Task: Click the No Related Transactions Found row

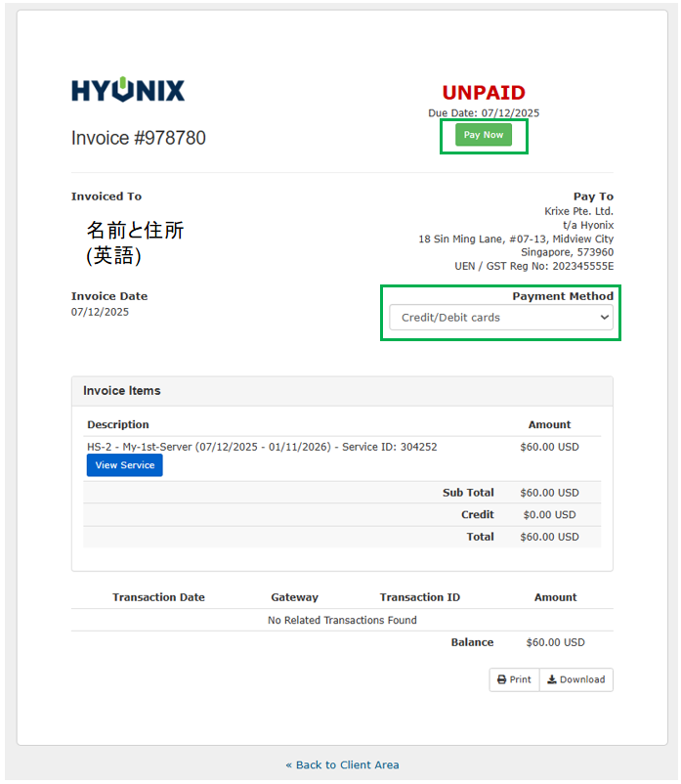Action: (342, 620)
